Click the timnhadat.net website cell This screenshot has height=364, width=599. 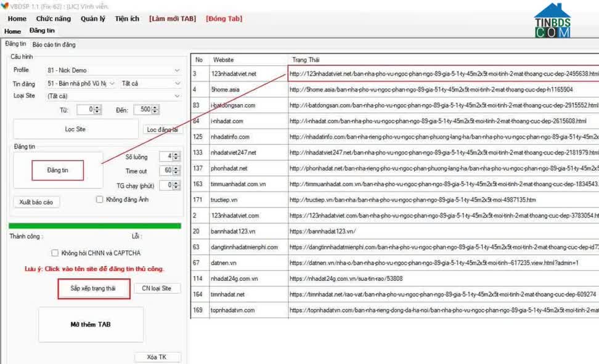pos(249,294)
